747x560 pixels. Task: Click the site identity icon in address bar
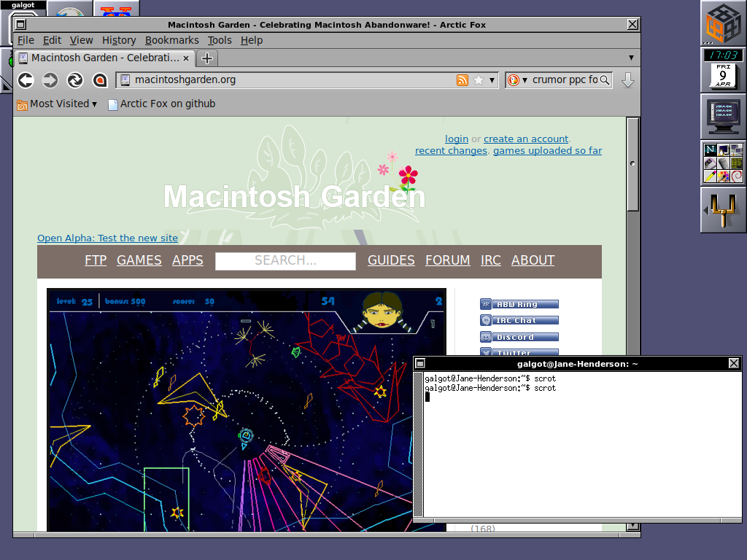point(125,80)
